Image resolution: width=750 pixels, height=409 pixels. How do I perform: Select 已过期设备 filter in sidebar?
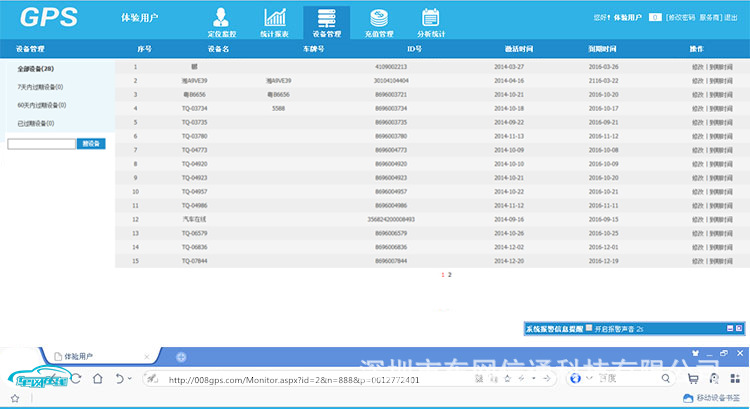(35, 123)
